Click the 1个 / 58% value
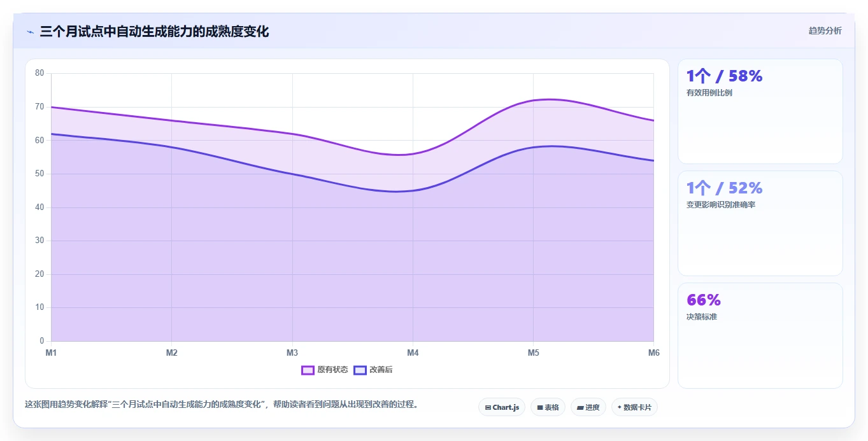 (724, 76)
